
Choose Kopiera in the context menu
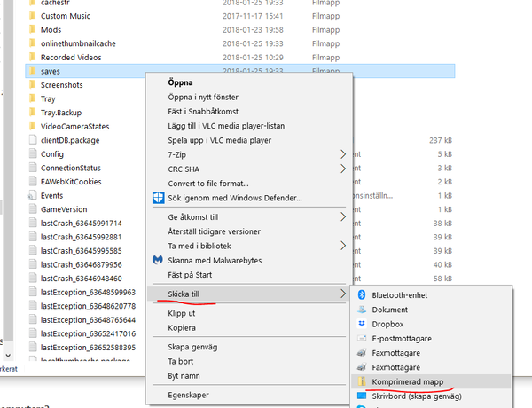coord(182,328)
